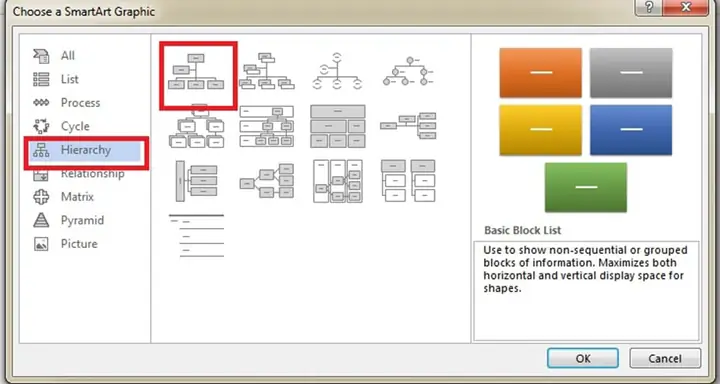Open help with the question mark button
Image resolution: width=720 pixels, height=384 pixels.
(648, 8)
